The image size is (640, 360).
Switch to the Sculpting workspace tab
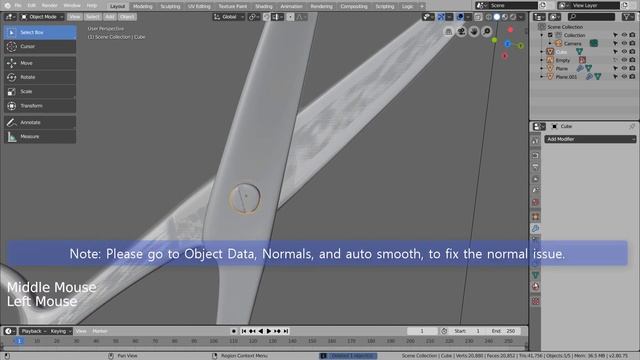coord(170,6)
